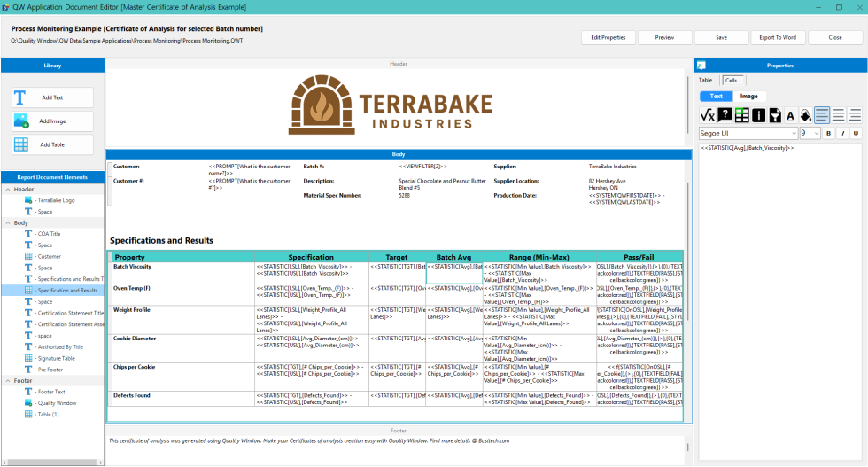Click the system info icon
This screenshot has width=868, height=467.
pyautogui.click(x=758, y=115)
